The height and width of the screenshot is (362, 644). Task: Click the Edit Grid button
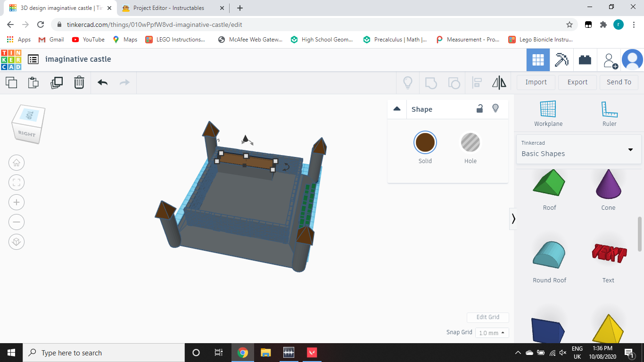coord(488,317)
